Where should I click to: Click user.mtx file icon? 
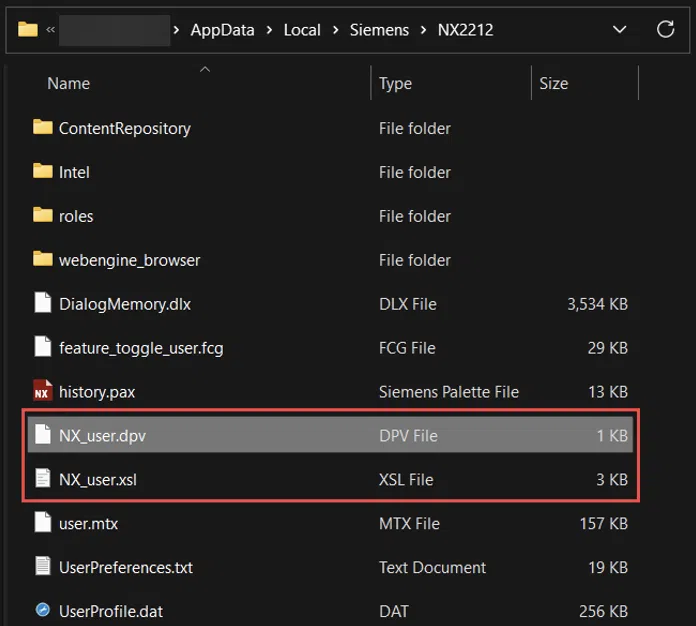(x=43, y=522)
